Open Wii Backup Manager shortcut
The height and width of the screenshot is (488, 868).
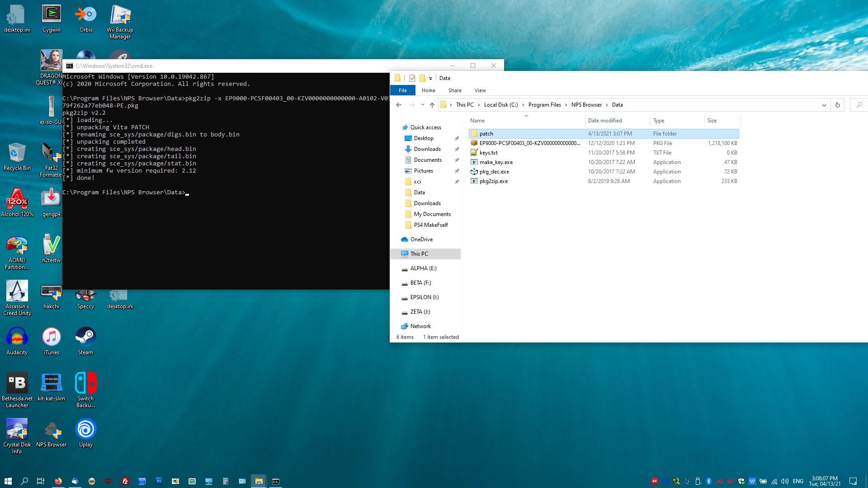(x=120, y=22)
